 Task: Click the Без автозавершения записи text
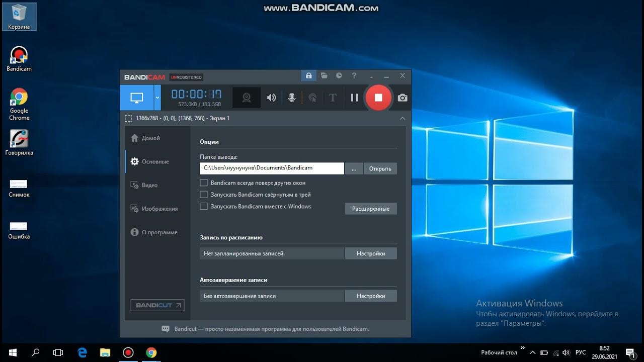(239, 296)
